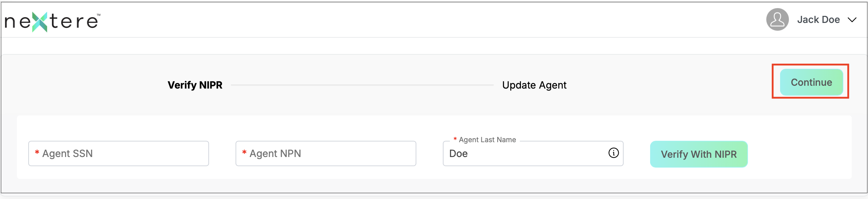Screen dimensions: 868x199
Task: Click the colorful X mark in logo
Action: point(40,22)
